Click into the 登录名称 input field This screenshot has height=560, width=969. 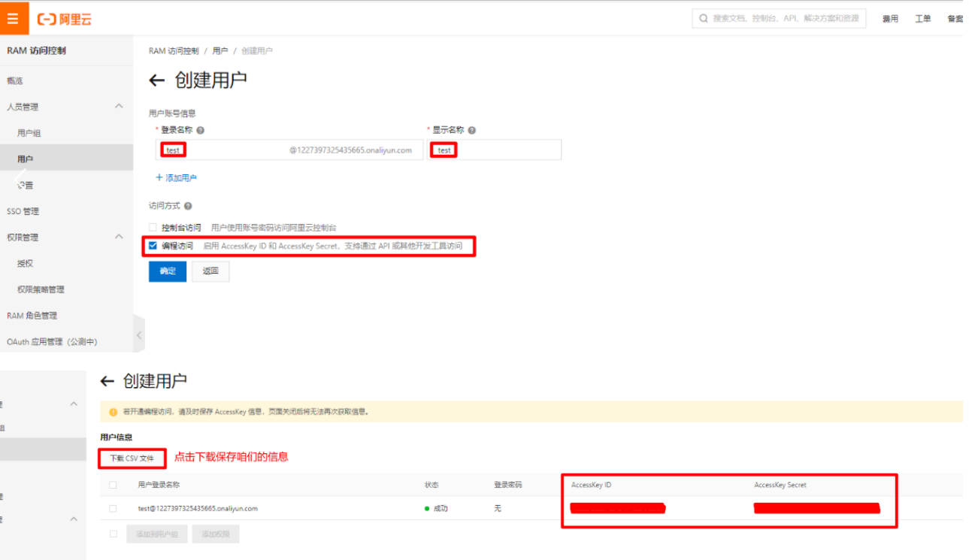tap(289, 150)
